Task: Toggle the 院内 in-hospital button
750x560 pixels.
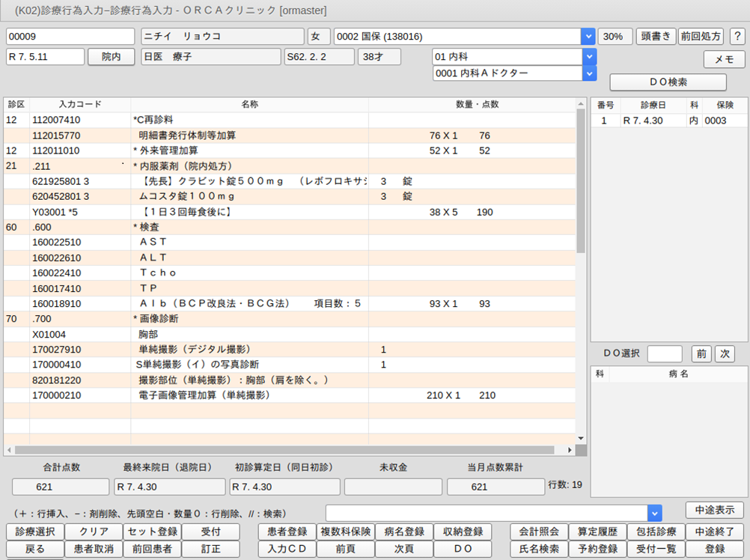Action: [x=112, y=57]
